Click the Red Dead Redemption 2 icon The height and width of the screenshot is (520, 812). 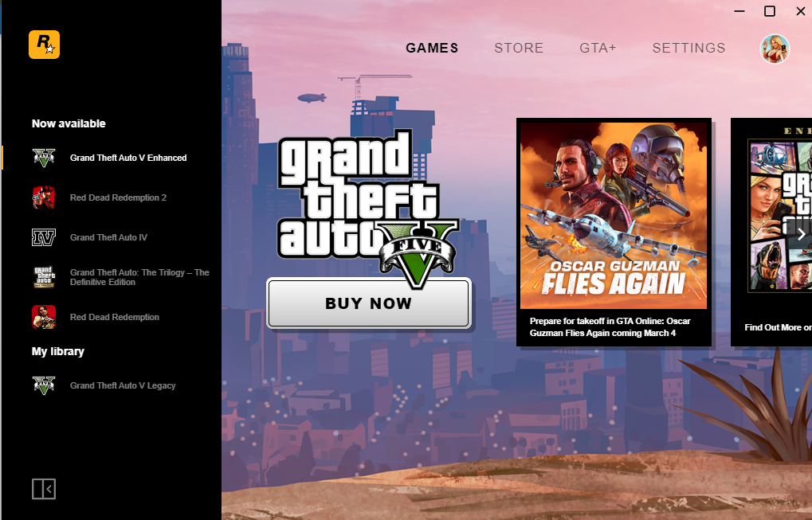[44, 197]
